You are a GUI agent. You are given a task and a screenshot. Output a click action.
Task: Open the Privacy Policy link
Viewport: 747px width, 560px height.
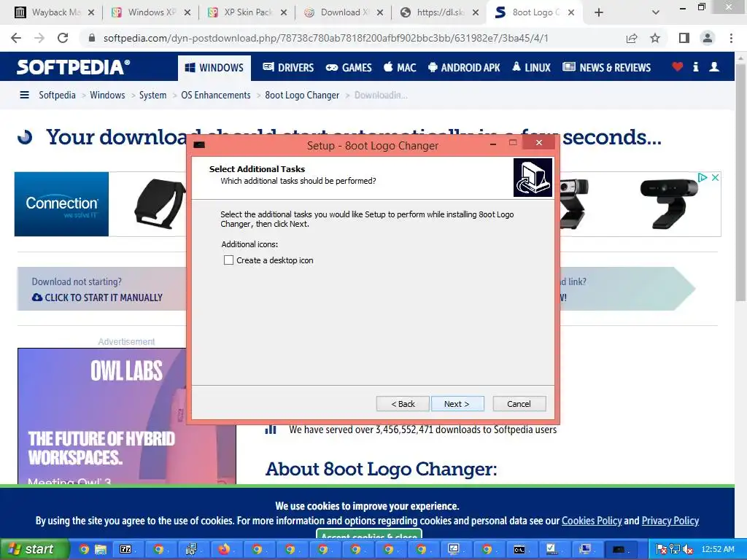(670, 521)
